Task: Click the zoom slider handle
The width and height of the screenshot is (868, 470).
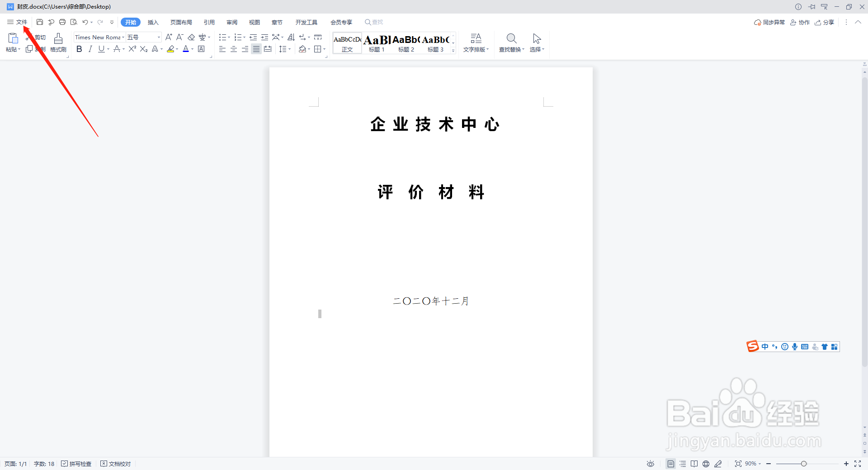Action: [x=804, y=464]
